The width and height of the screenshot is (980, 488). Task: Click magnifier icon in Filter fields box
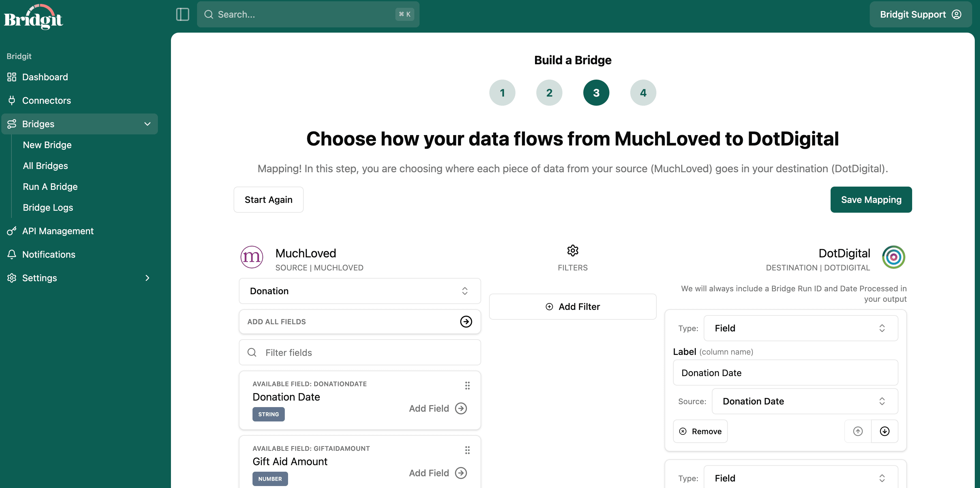252,353
